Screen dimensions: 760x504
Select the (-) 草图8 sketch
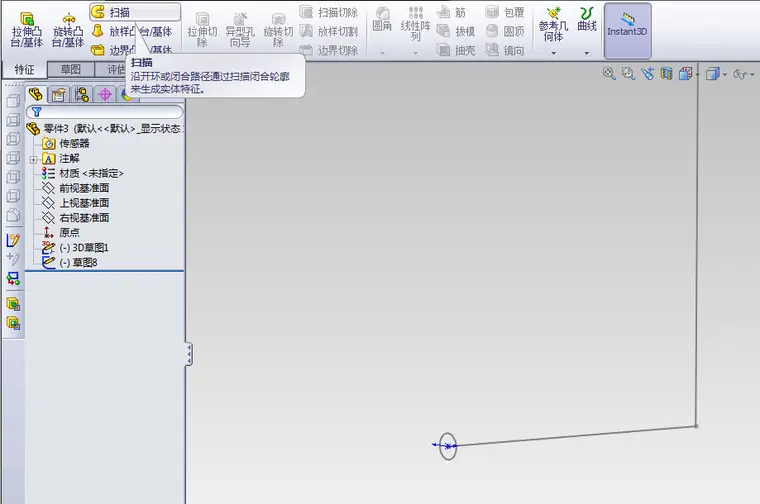pos(70,263)
